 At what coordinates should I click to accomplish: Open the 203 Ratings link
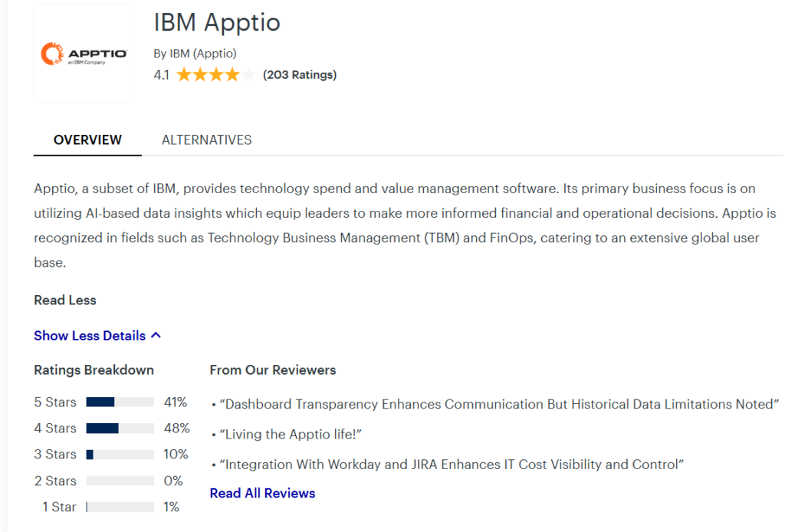[299, 75]
